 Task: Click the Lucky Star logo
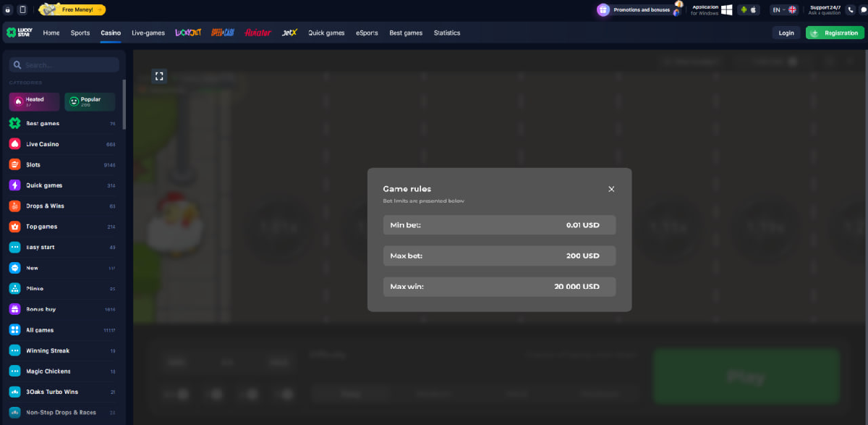[20, 33]
